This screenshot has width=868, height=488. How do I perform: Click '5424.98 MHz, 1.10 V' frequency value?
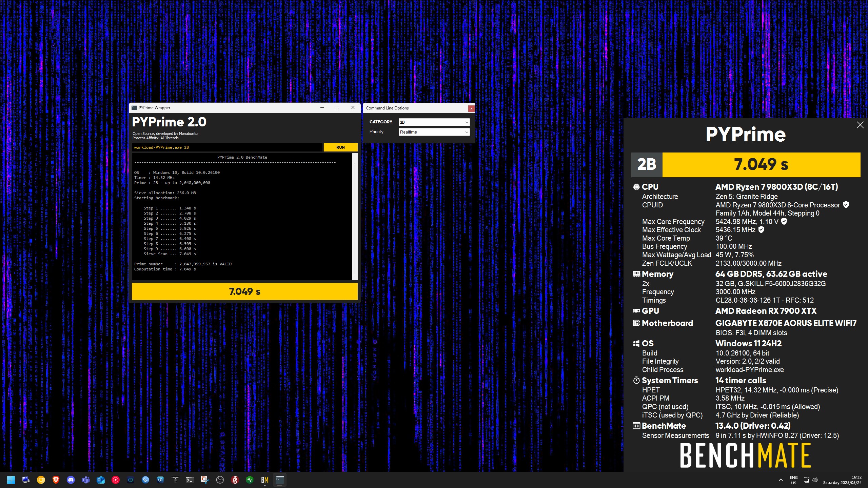747,222
